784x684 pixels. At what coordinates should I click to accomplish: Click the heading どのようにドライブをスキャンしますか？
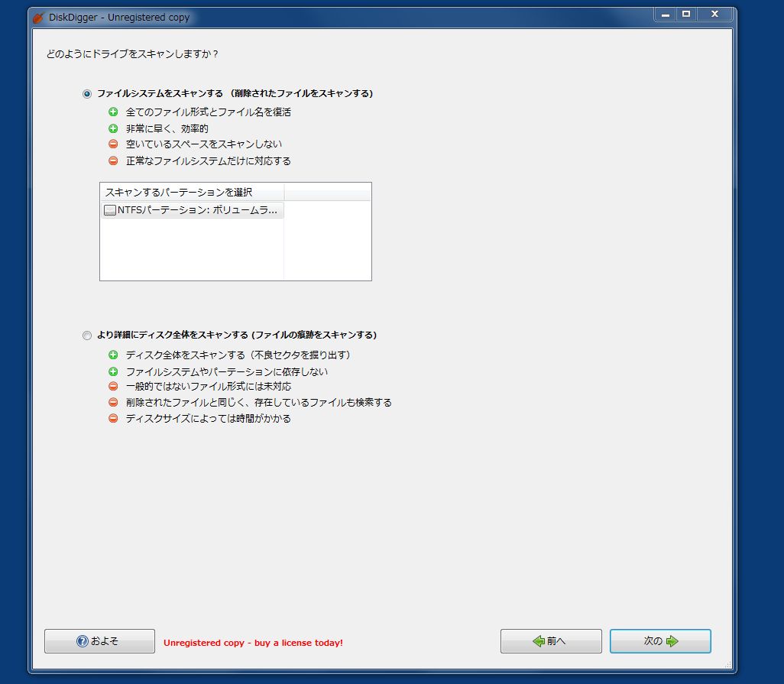pyautogui.click(x=132, y=54)
